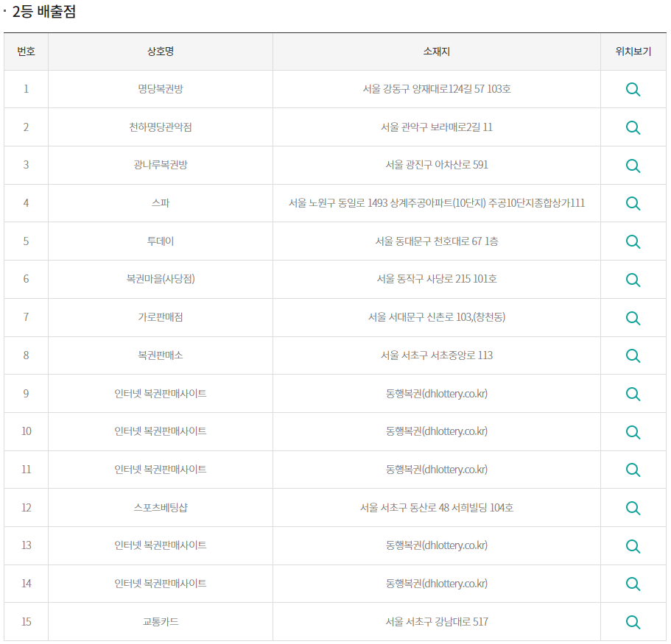The image size is (671, 644).
Task: Click magnifier icon in row 9
Action: click(x=633, y=394)
